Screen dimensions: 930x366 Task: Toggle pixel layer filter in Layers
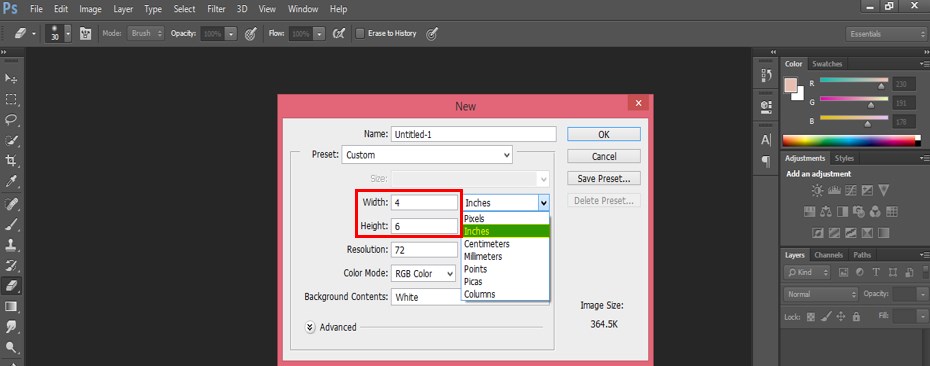843,273
